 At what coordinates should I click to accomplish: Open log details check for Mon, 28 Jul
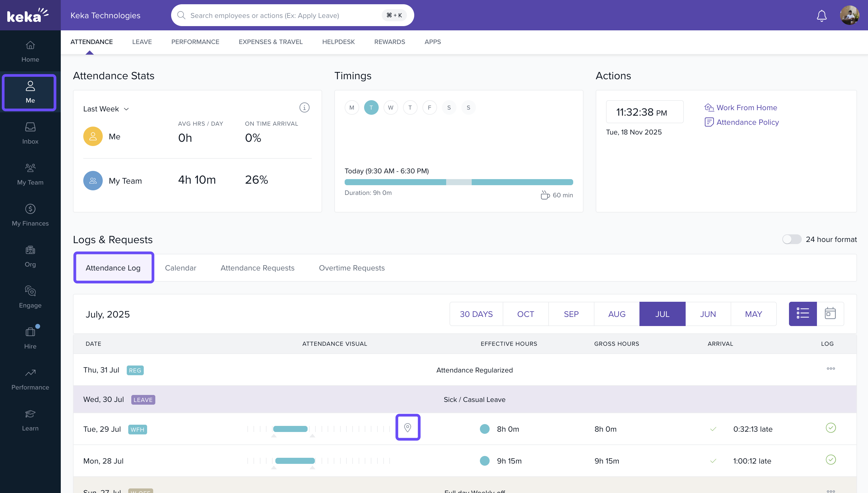[x=830, y=460]
